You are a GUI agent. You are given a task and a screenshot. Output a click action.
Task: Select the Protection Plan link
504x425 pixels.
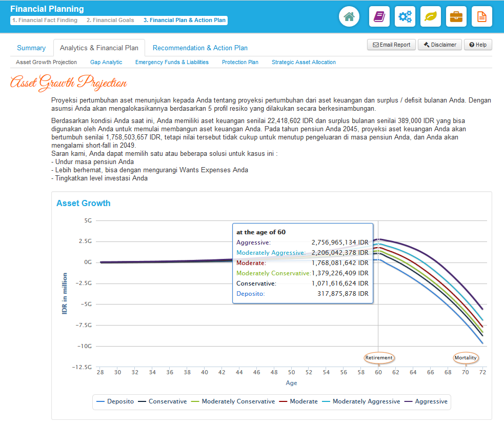[x=240, y=63]
